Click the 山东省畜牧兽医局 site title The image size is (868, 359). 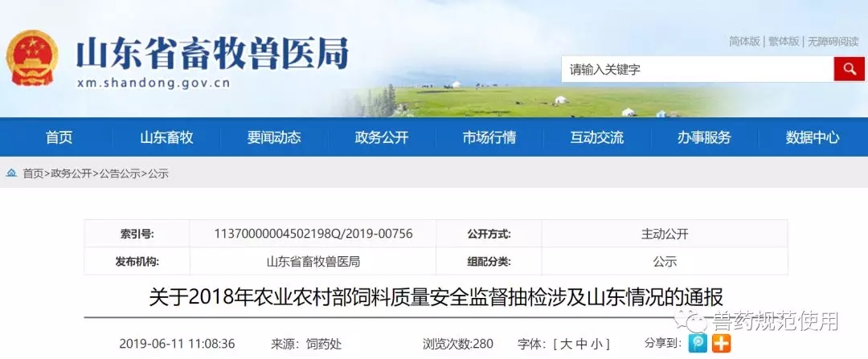pos(212,55)
